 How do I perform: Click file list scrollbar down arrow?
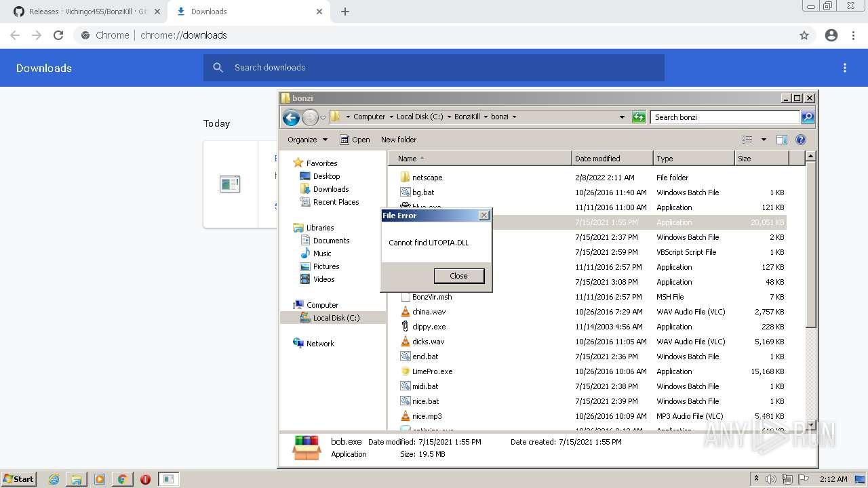810,426
